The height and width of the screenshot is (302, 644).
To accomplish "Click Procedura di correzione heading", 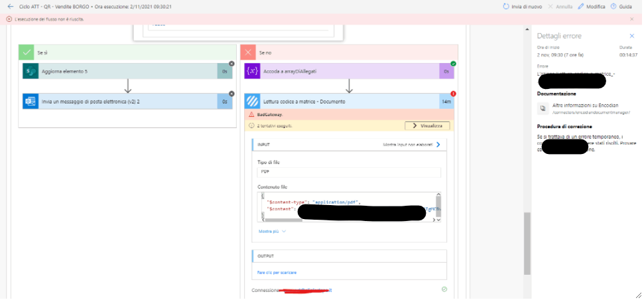I will [564, 126].
